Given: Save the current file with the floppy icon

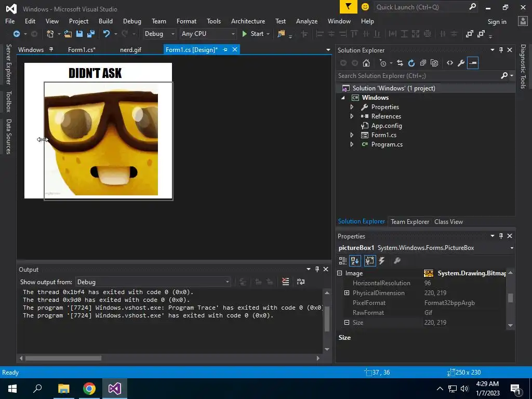Looking at the screenshot, I should point(79,34).
